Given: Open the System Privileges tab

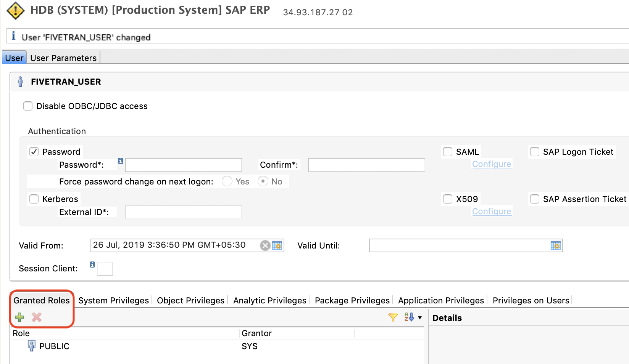Looking at the screenshot, I should (113, 300).
